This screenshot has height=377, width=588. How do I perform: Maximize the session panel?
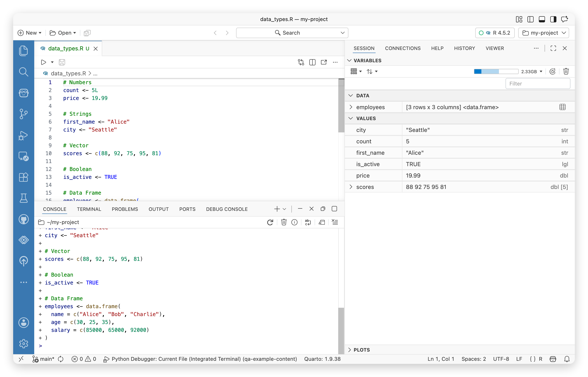553,48
